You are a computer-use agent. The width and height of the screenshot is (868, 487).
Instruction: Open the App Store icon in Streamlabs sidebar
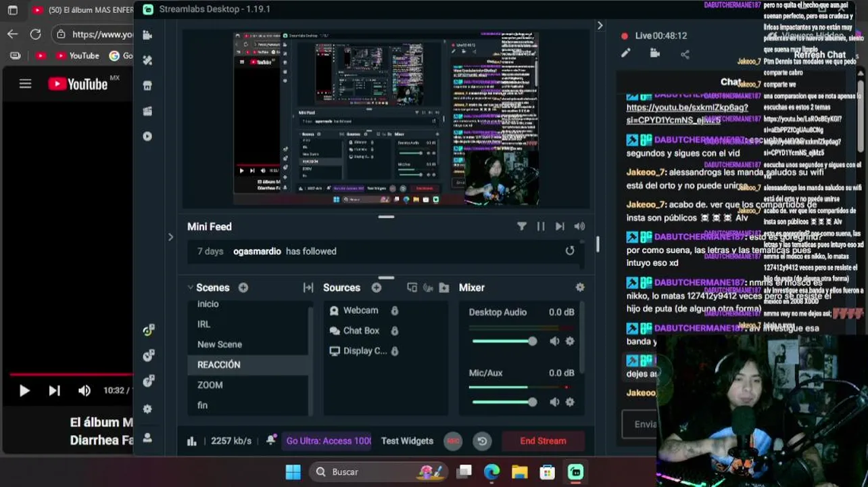point(147,86)
